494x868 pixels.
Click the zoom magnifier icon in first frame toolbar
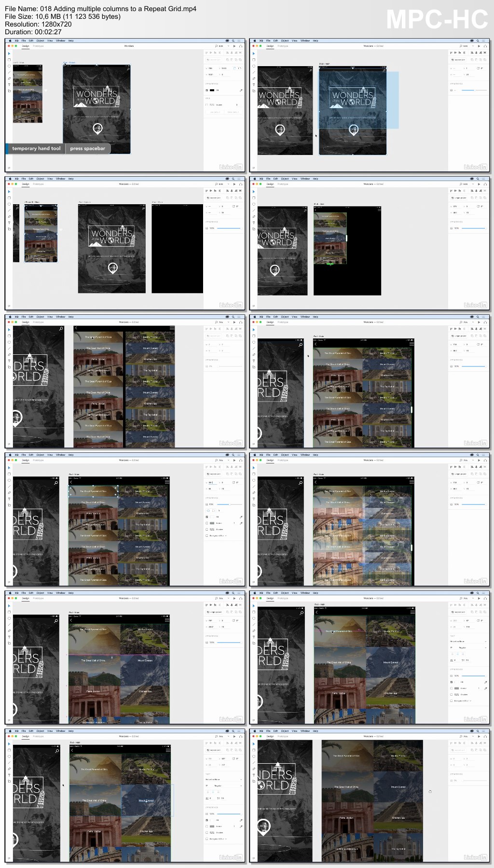217,46
